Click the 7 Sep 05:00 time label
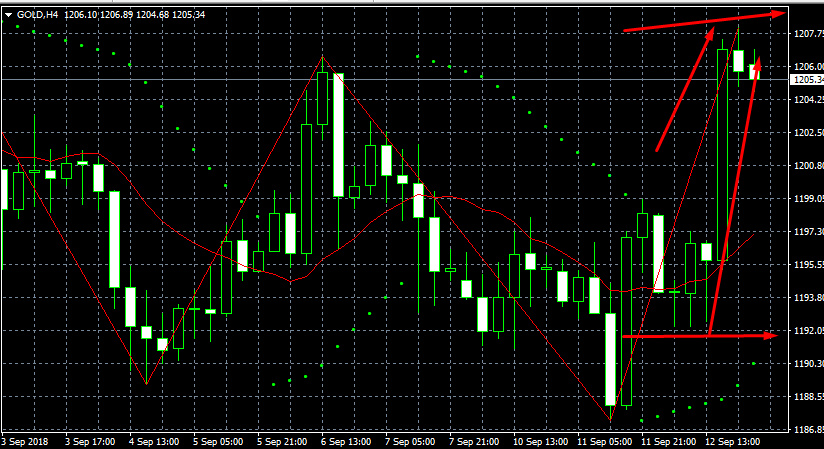 point(410,442)
